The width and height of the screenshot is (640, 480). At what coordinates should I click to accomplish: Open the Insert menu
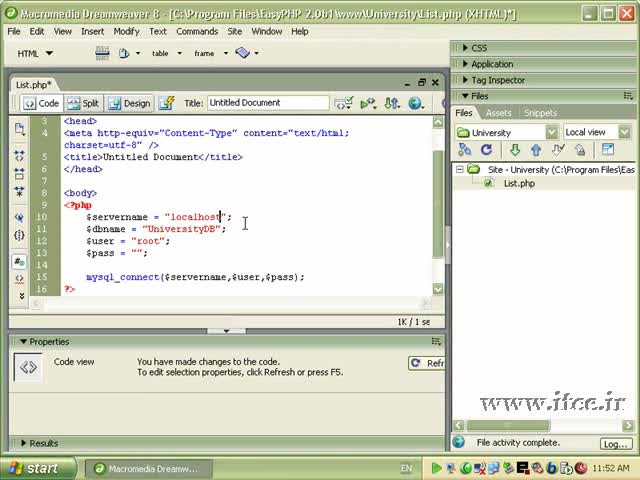[92, 31]
